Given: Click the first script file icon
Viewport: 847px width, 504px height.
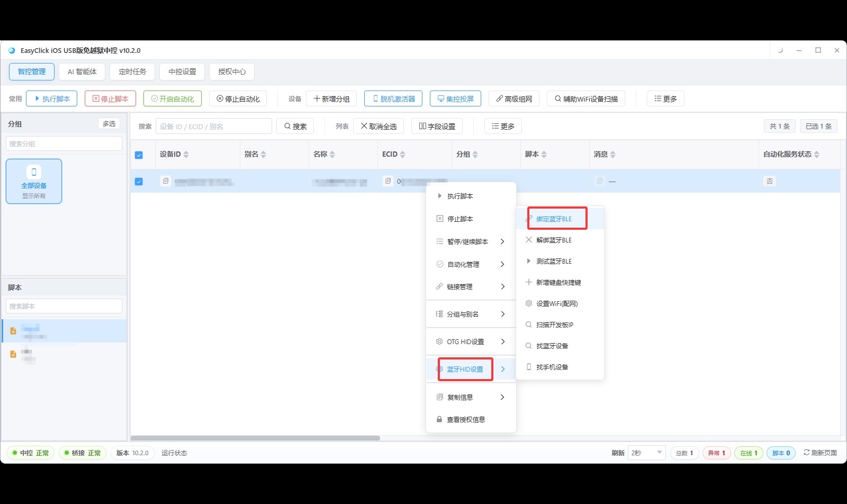Looking at the screenshot, I should 13,331.
